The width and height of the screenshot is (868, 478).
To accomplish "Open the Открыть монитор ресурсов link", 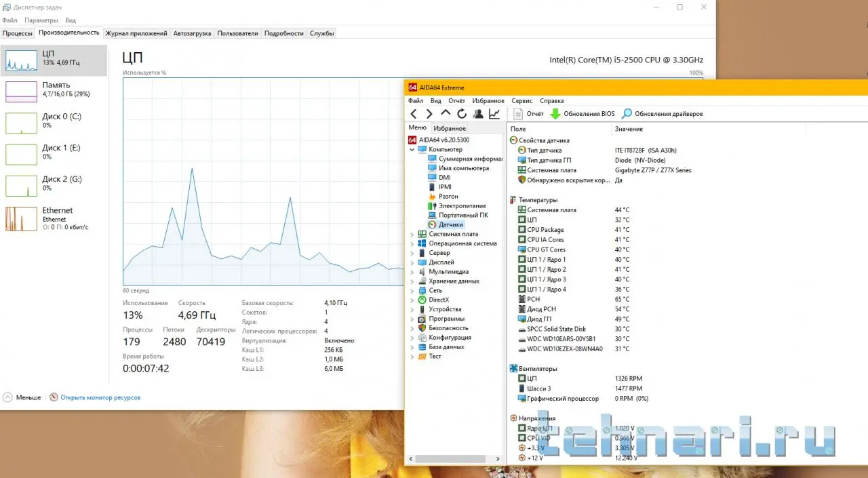I will pos(95,397).
